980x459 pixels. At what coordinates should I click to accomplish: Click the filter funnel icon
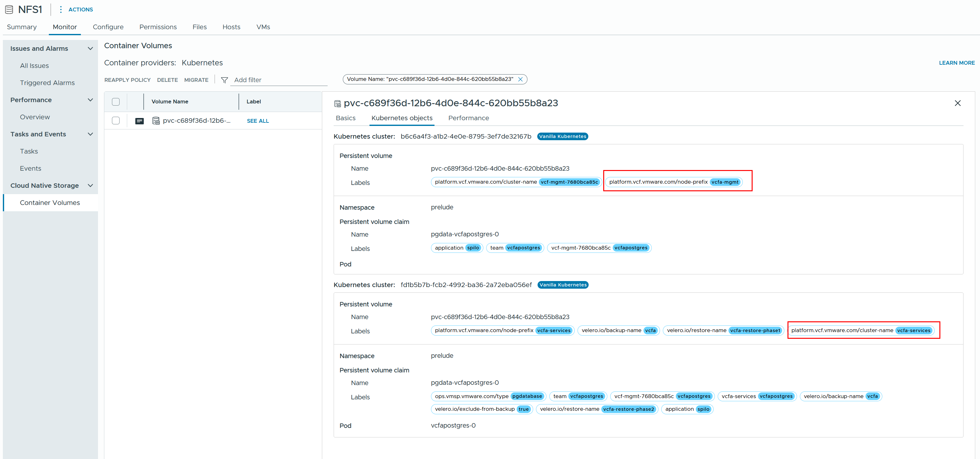click(x=225, y=80)
